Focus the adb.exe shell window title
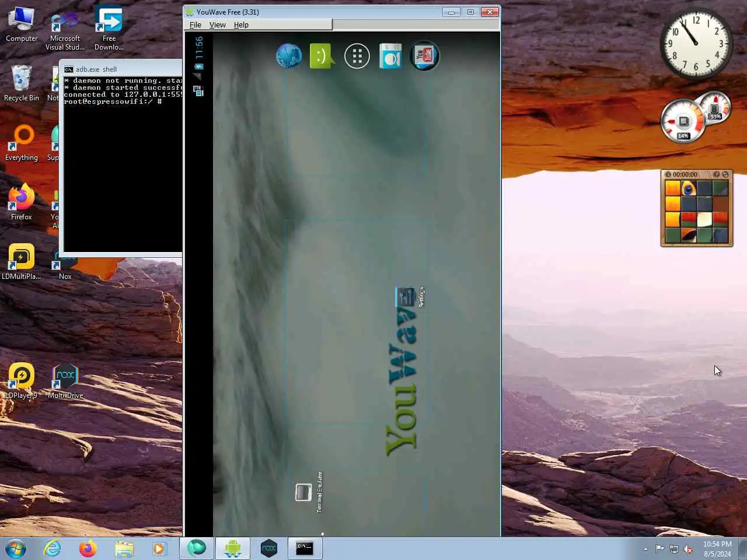 pos(96,69)
